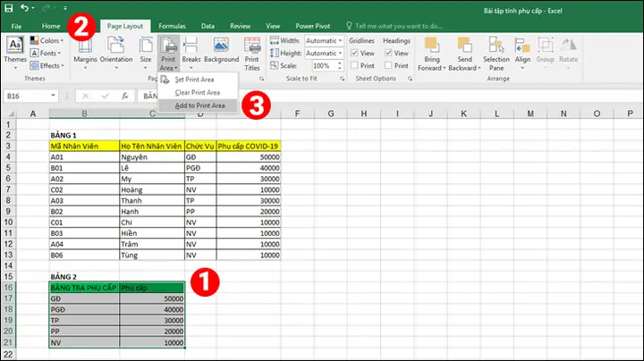Cancel formula entry with the X icon

point(86,96)
